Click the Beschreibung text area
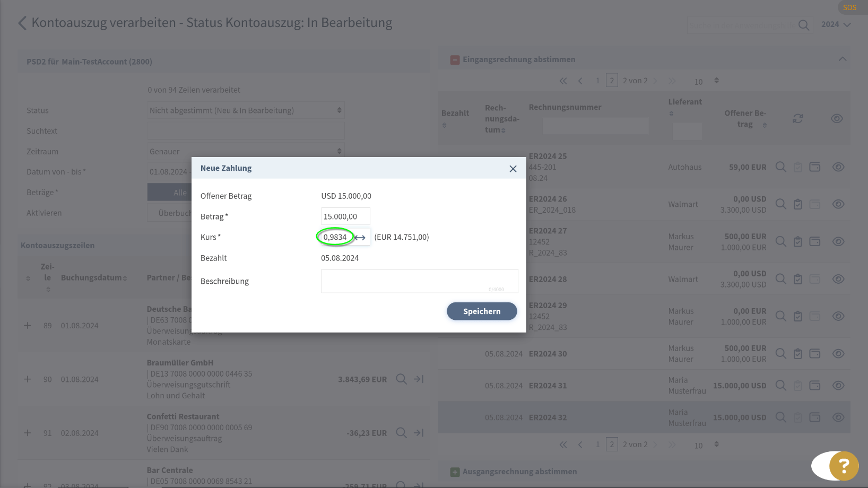This screenshot has width=868, height=488. coord(419,281)
